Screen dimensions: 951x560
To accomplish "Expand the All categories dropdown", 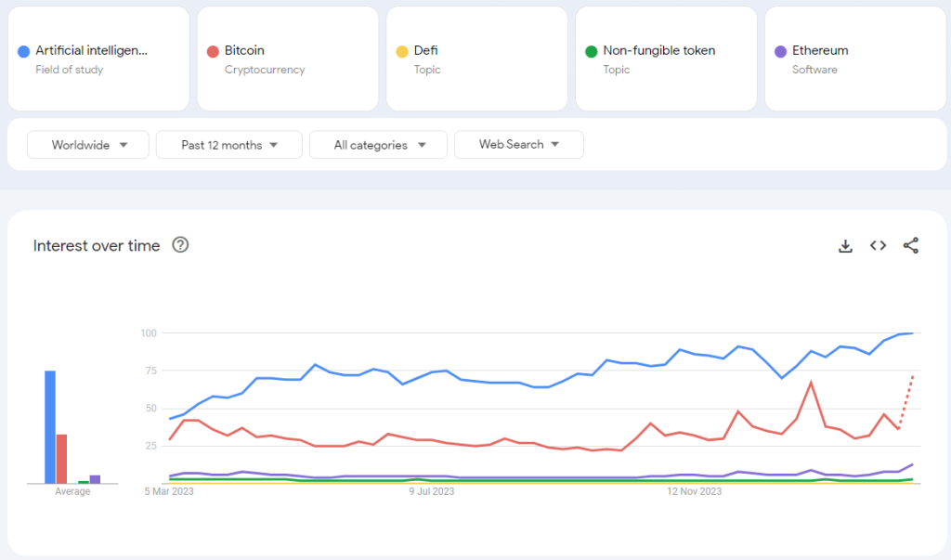I will pos(378,145).
